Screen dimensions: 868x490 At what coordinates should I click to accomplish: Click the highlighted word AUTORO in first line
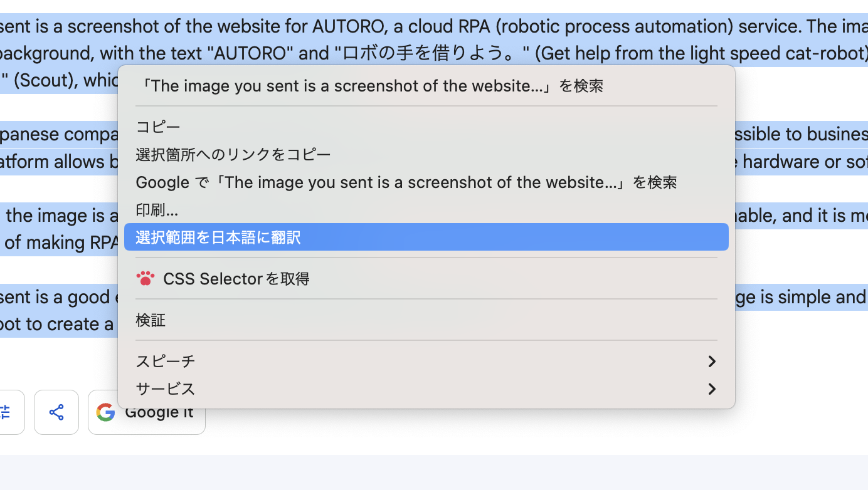(348, 26)
